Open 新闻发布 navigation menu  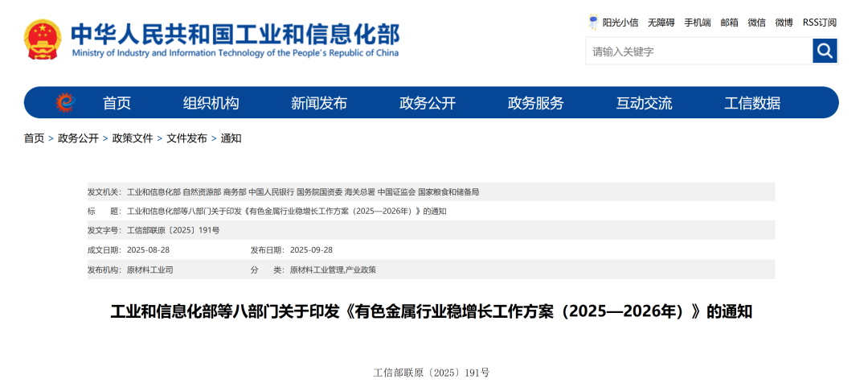(x=319, y=103)
